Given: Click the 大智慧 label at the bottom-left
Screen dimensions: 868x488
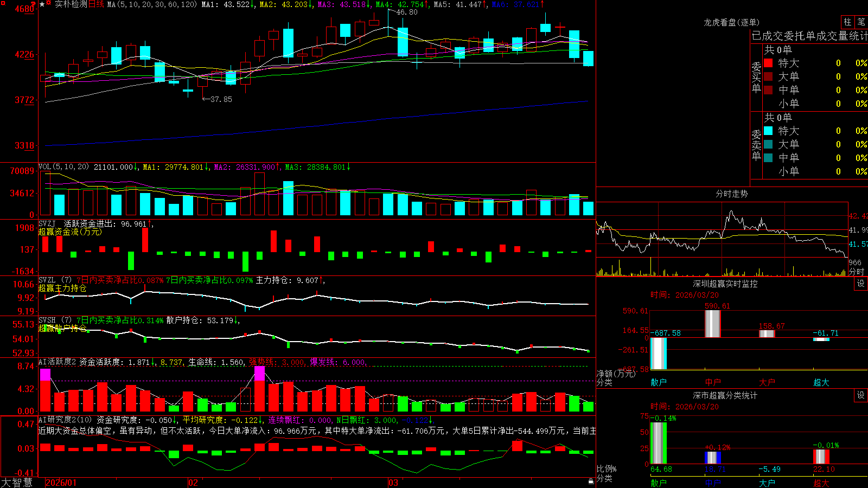Looking at the screenshot, I should pyautogui.click(x=16, y=483).
